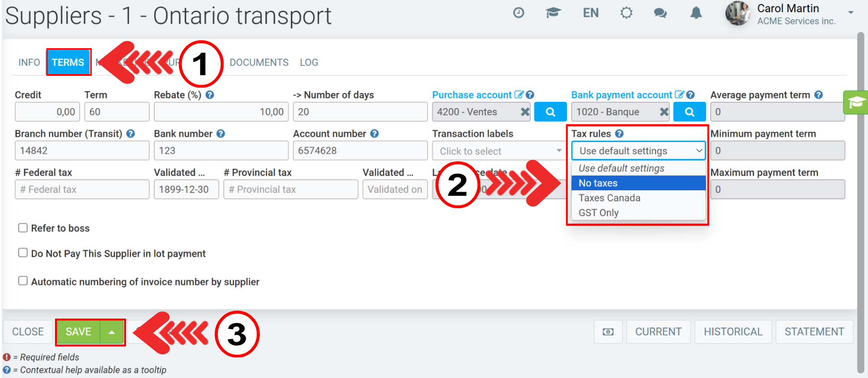Viewport: 868px width, 378px height.
Task: Click the clock history icon in header
Action: pos(518,13)
